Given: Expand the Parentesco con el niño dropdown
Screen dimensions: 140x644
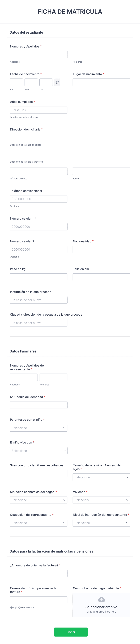Looking at the screenshot, I should point(39,428).
